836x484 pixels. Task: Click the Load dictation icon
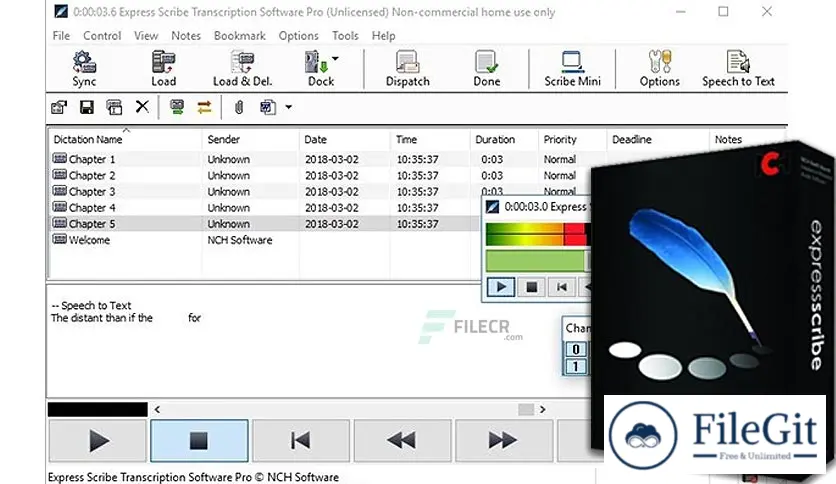coord(163,68)
